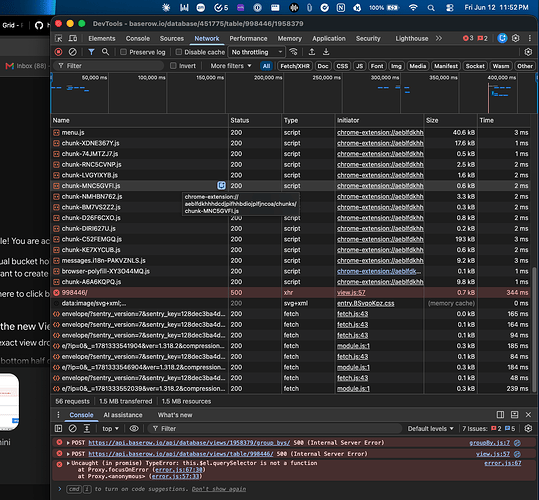Image resolution: width=539 pixels, height=500 pixels.
Task: Open the AI assistance drawer tab
Action: [x=123, y=415]
